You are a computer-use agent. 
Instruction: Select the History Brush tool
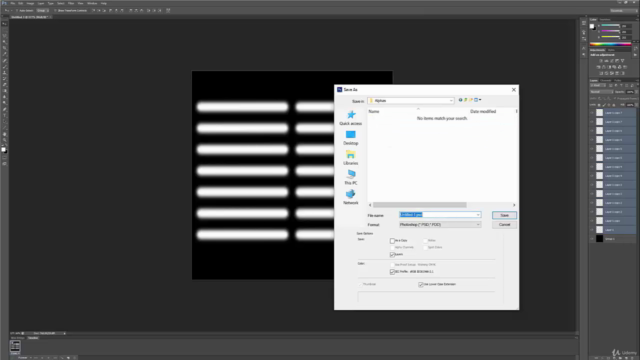click(4, 79)
